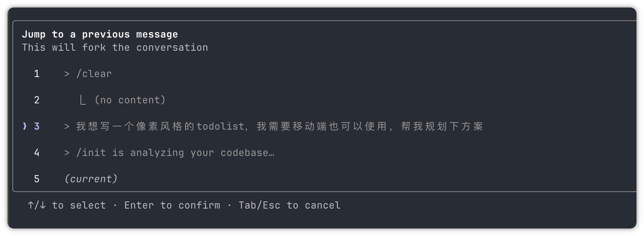
Task: Click row number 2 in the list
Action: coord(37,100)
